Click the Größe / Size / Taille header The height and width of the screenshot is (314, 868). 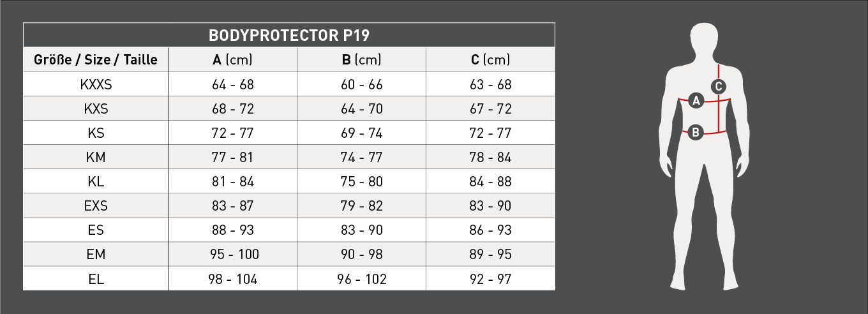click(96, 60)
